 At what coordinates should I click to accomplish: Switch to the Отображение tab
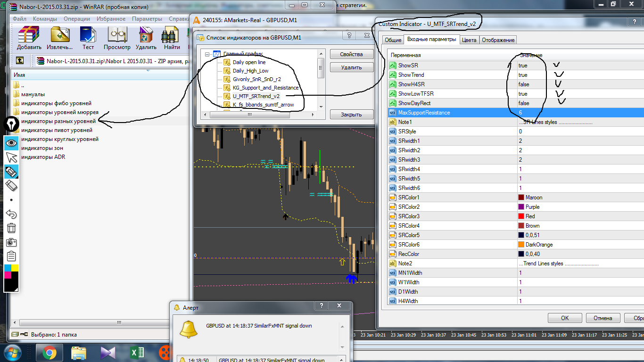(498, 40)
